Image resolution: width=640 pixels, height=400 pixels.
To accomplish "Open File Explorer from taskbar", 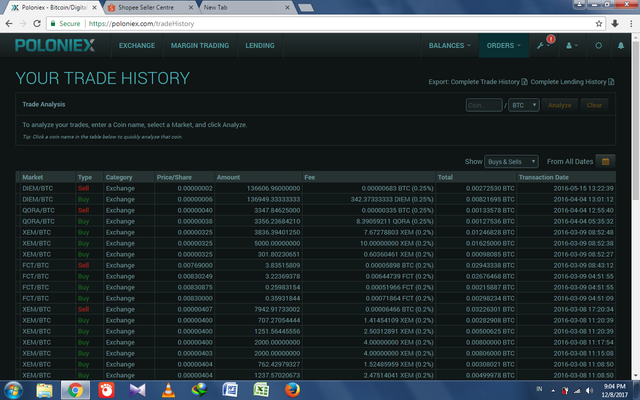I will click(44, 390).
